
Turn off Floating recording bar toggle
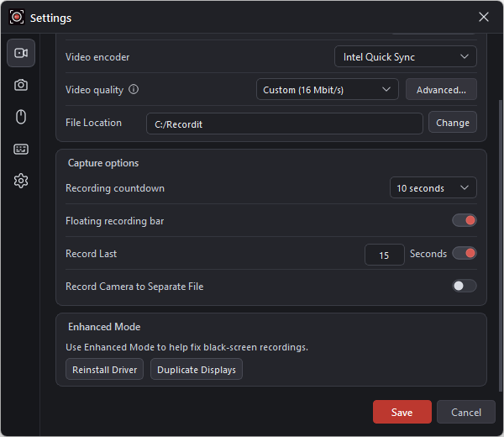pyautogui.click(x=465, y=220)
